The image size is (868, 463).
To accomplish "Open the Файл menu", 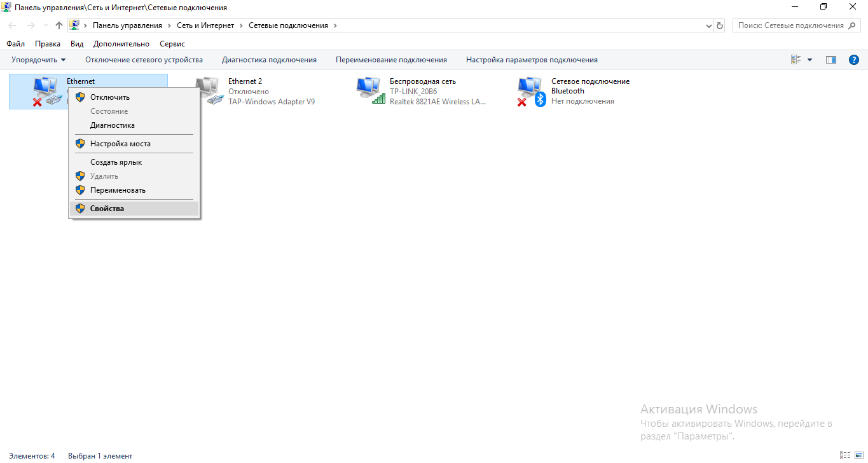I will tap(15, 44).
